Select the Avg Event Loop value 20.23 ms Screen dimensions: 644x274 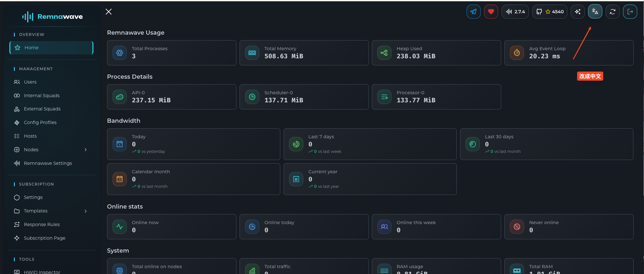(x=544, y=56)
